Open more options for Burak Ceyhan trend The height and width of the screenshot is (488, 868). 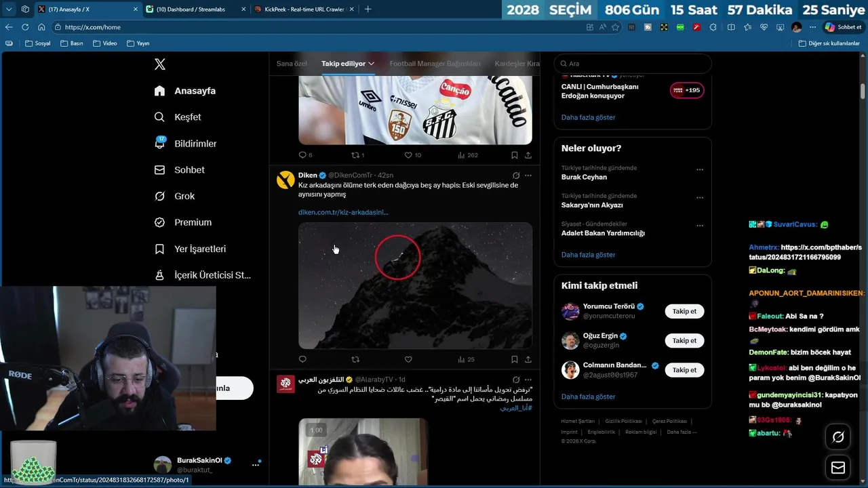(700, 170)
